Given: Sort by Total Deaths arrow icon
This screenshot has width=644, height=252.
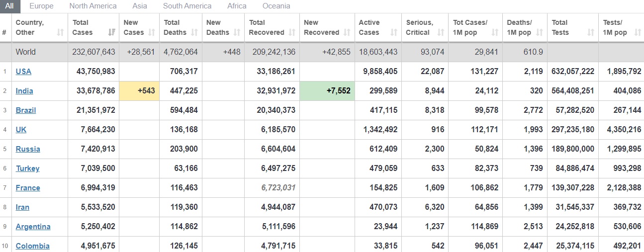Looking at the screenshot, I should coord(194,33).
